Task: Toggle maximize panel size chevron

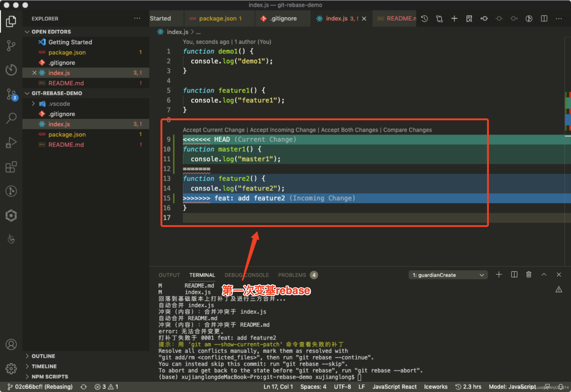Action: click(544, 275)
